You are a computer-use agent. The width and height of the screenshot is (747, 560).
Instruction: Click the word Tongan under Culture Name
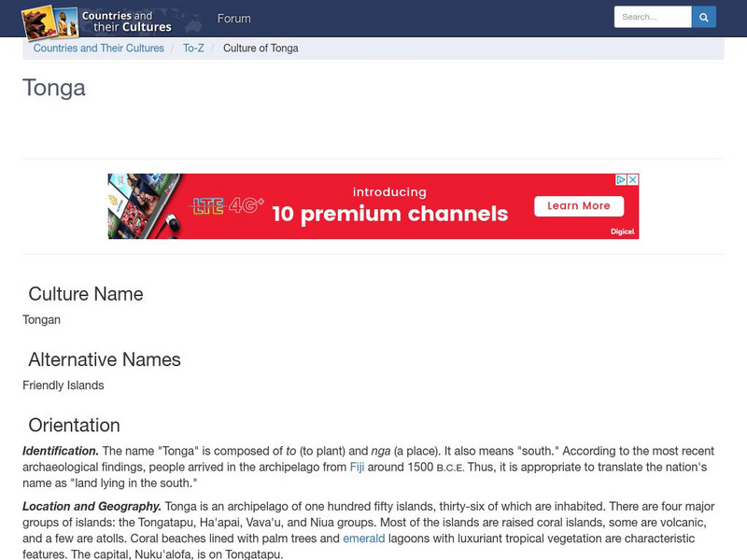click(41, 319)
